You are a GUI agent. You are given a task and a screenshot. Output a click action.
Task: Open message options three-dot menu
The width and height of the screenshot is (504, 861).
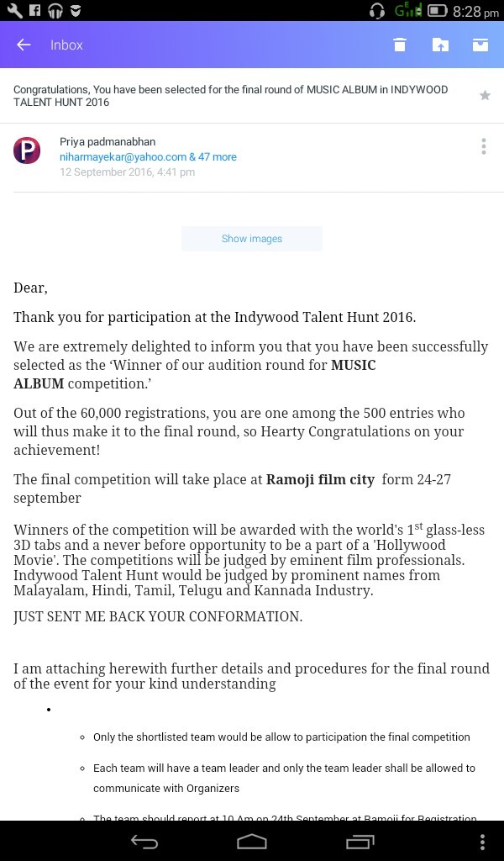pyautogui.click(x=483, y=147)
